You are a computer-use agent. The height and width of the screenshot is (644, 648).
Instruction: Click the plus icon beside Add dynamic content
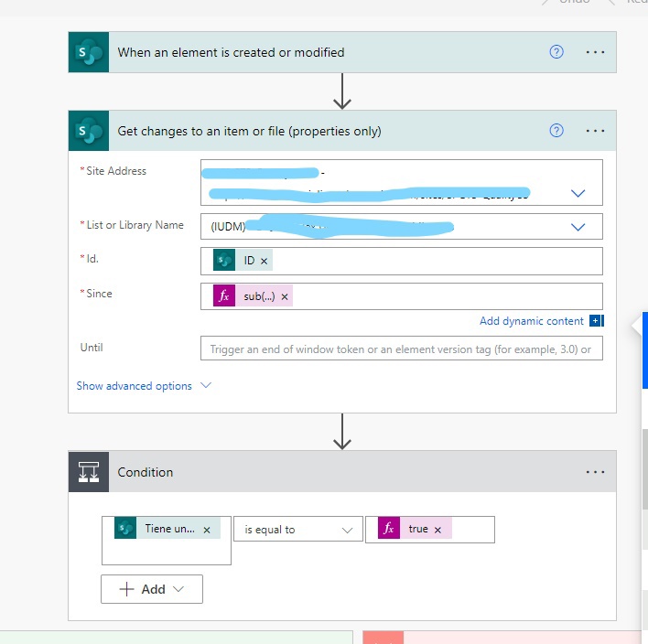tap(596, 320)
